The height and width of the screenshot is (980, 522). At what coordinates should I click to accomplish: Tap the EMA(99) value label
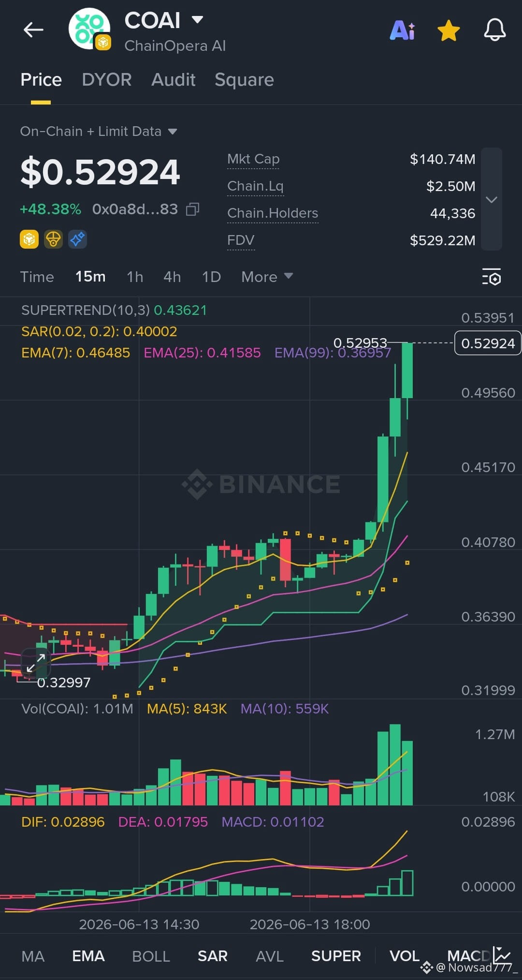tap(333, 353)
